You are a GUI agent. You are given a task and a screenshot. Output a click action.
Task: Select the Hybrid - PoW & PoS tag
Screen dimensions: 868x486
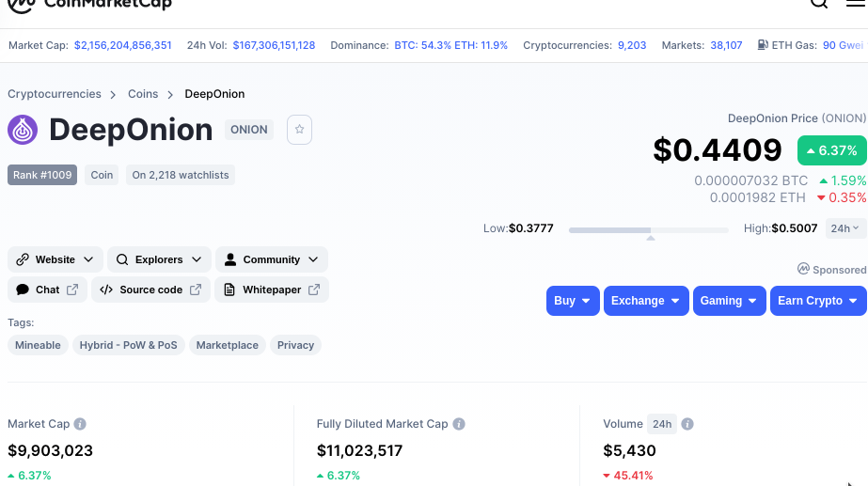[129, 345]
